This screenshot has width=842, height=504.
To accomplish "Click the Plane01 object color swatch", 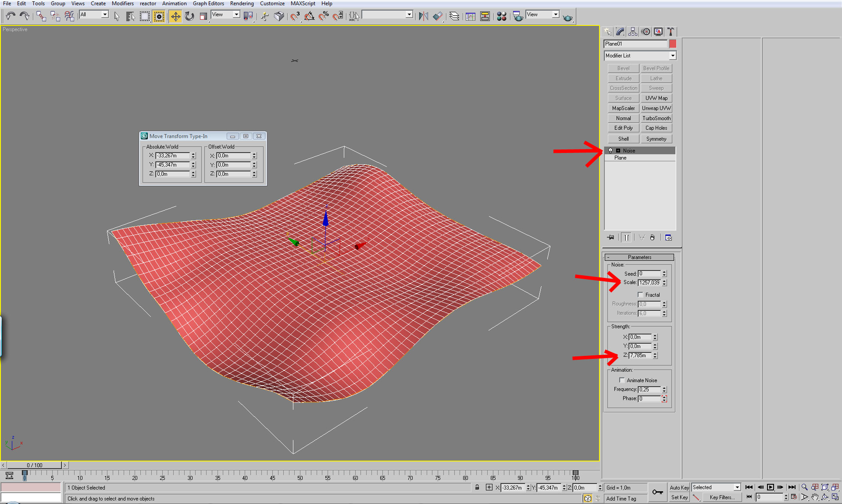I will (x=673, y=44).
